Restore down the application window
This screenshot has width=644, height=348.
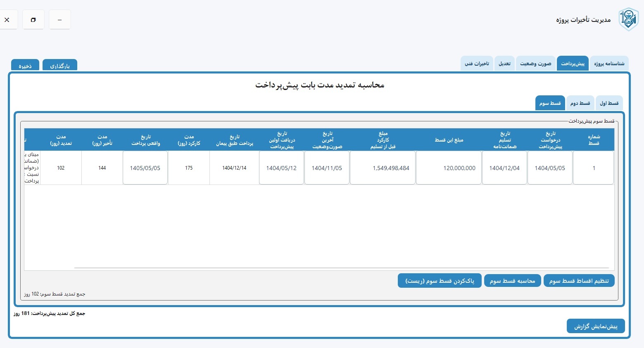click(x=33, y=20)
